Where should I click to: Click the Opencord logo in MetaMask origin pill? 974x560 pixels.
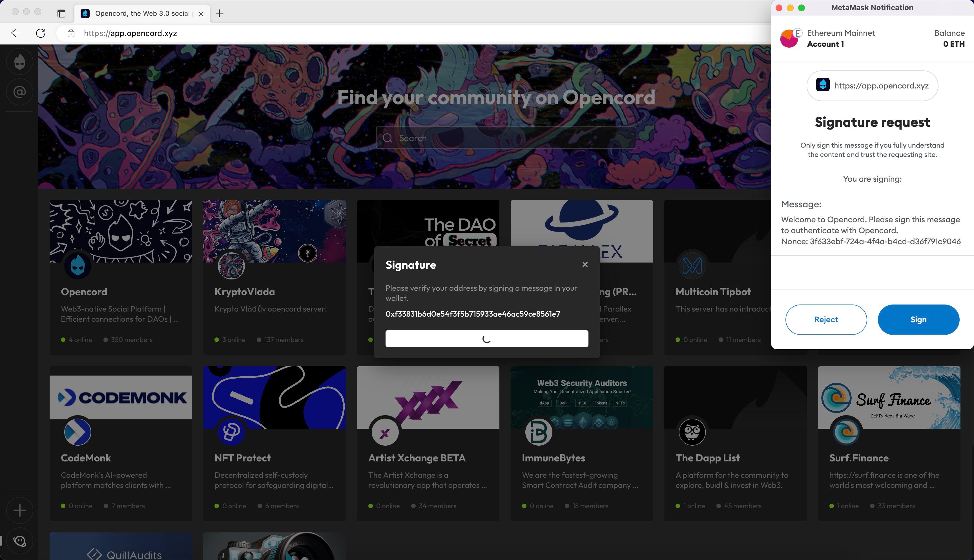[x=823, y=85]
